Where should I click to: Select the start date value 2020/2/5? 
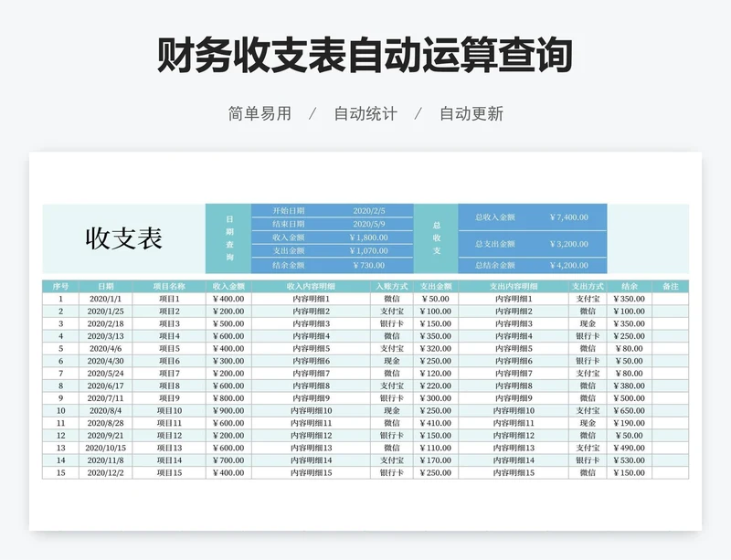pyautogui.click(x=369, y=211)
